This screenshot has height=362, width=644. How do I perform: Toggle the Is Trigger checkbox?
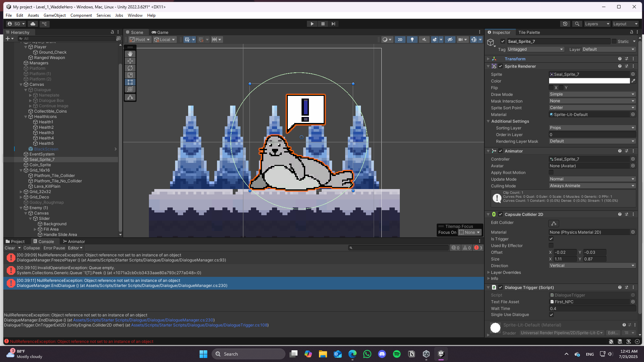[551, 239]
